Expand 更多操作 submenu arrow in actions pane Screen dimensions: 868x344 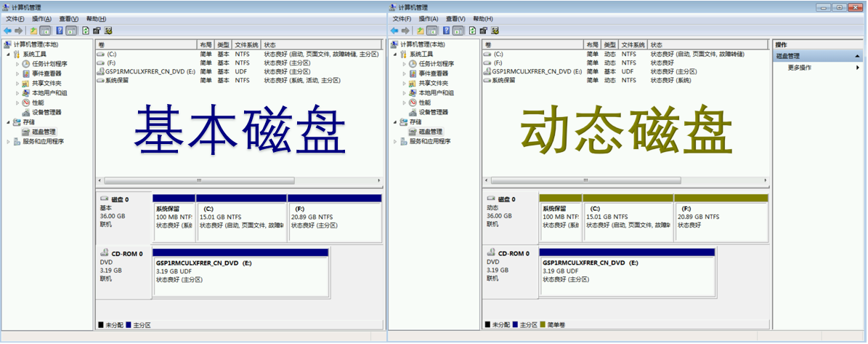pyautogui.click(x=859, y=68)
